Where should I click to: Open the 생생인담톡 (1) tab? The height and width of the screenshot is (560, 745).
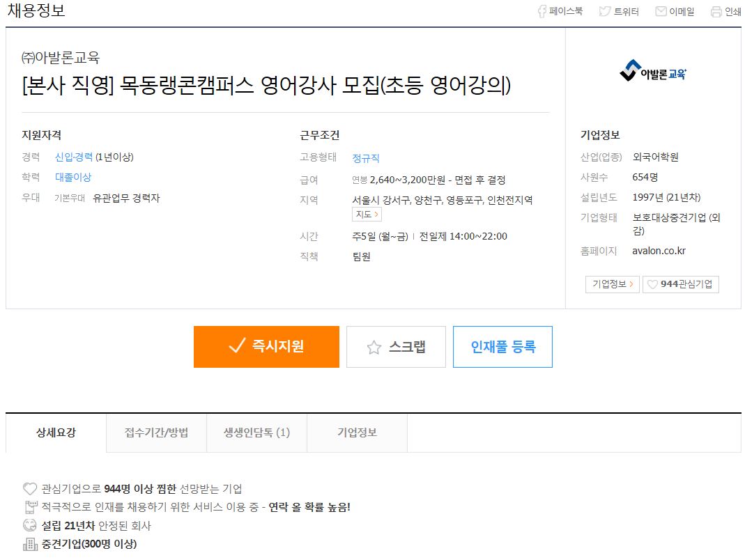(x=256, y=433)
